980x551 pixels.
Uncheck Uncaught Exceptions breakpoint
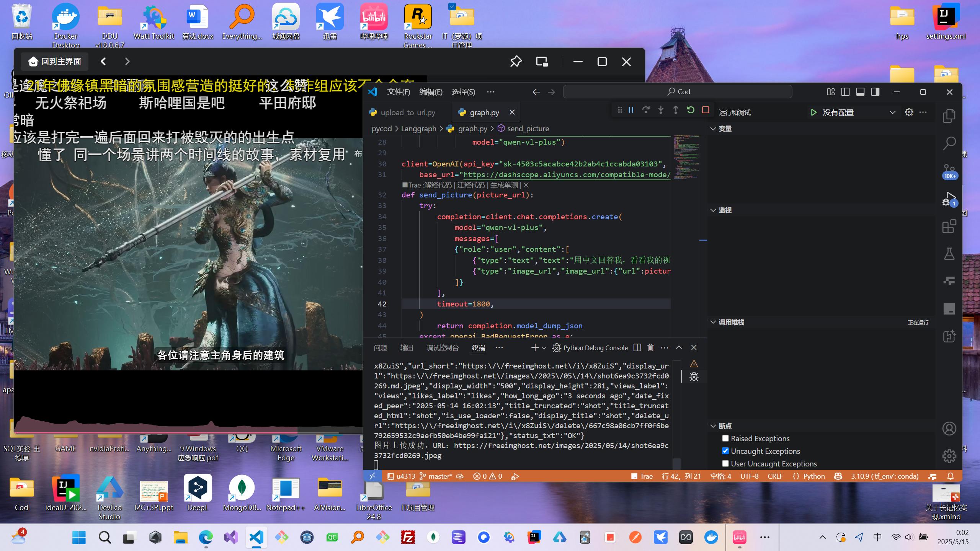pos(725,451)
